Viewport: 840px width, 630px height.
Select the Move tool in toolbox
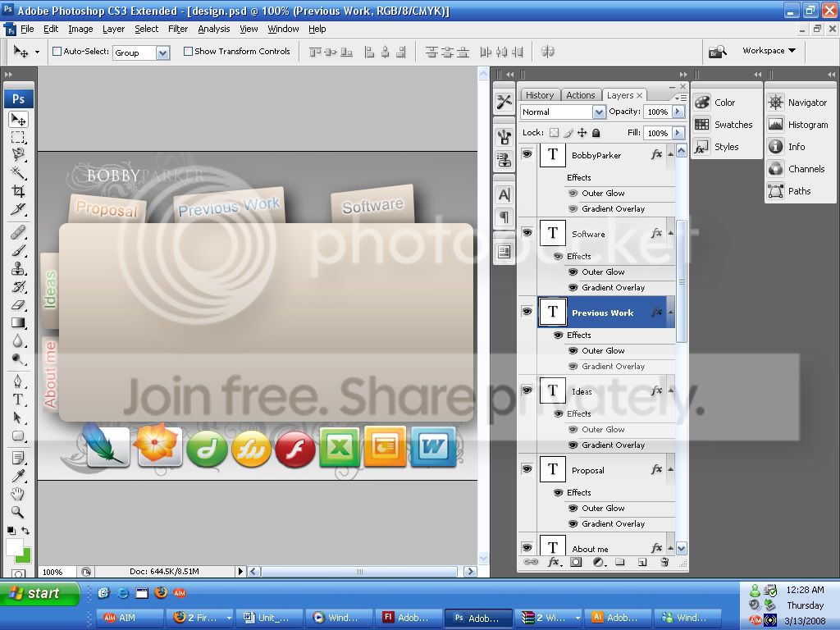18,119
